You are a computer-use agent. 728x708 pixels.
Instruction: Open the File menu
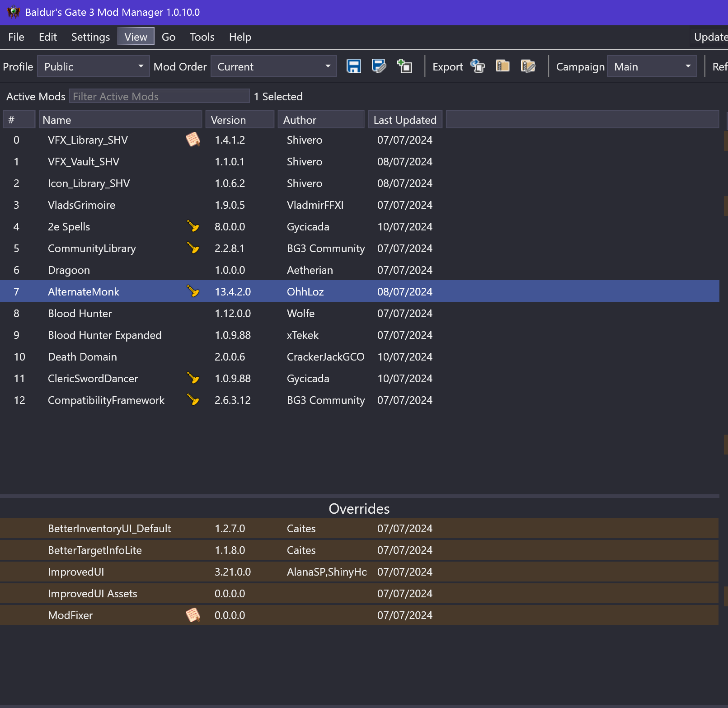click(x=16, y=37)
